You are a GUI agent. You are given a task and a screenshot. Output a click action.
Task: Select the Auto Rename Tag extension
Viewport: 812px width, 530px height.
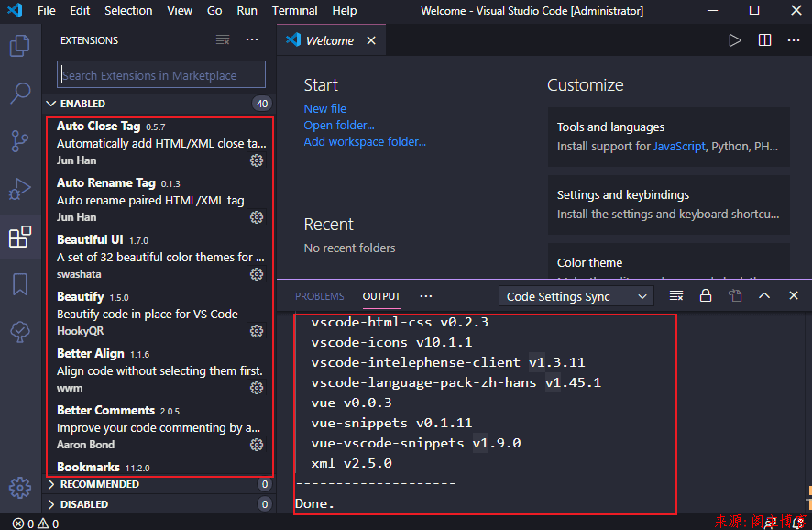[160, 200]
